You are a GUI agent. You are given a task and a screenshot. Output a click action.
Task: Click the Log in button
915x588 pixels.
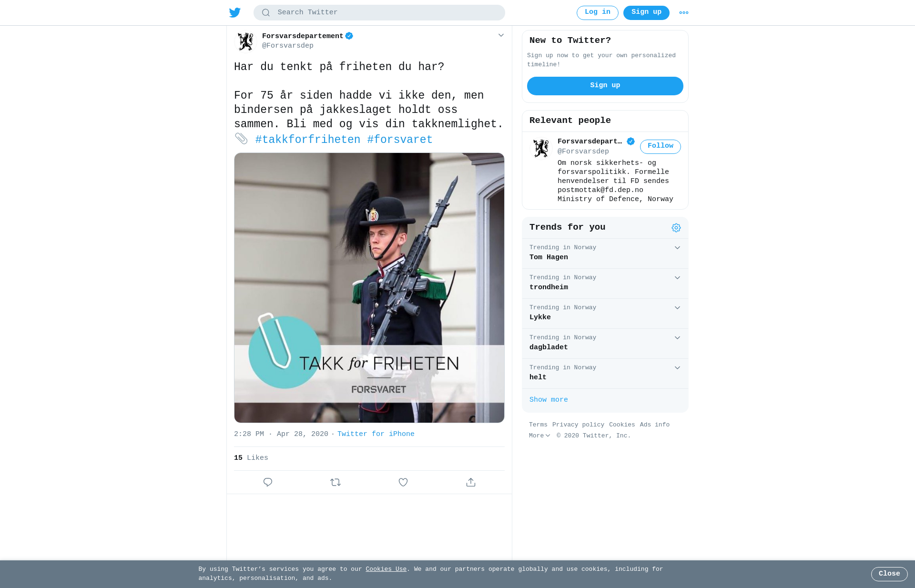[x=598, y=12]
